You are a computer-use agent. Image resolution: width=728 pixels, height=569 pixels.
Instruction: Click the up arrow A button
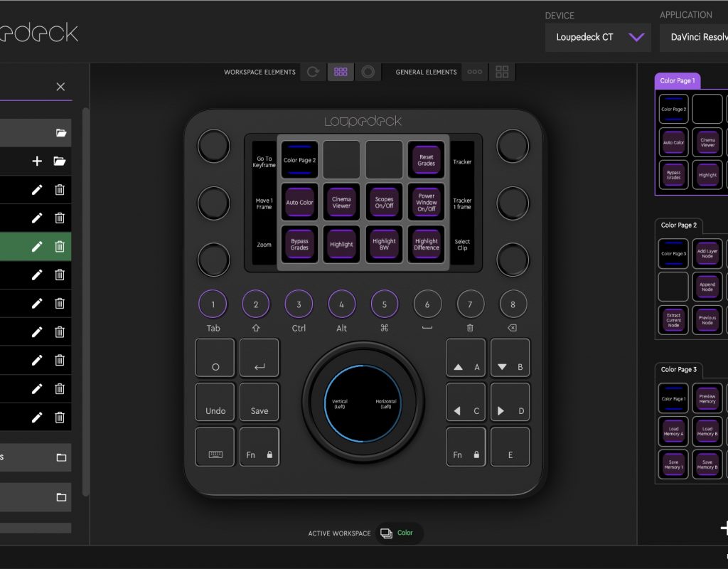[x=466, y=358]
